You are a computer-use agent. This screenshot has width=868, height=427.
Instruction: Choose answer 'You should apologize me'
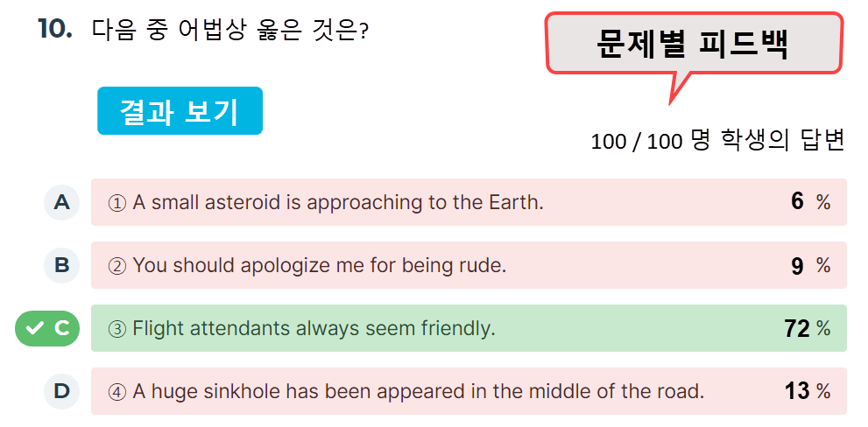click(469, 265)
